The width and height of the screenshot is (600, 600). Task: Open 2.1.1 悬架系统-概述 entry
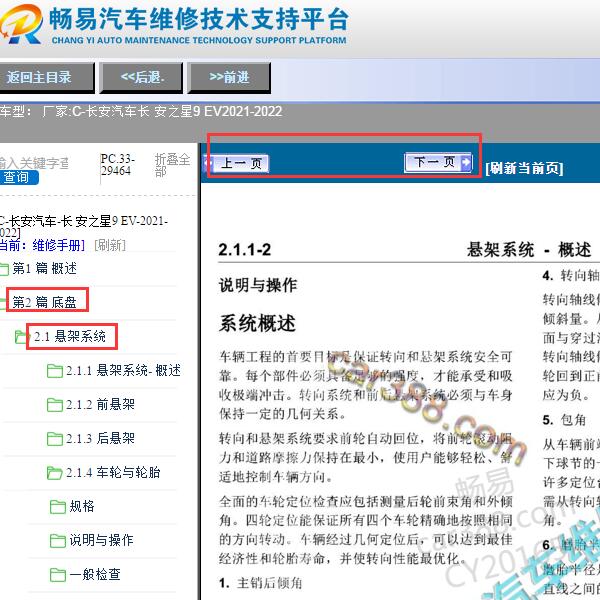coord(123,370)
